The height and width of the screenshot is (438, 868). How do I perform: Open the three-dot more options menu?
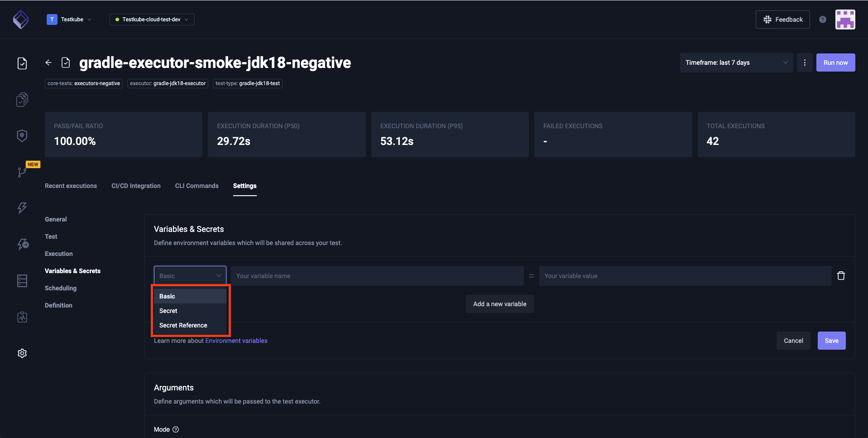805,63
